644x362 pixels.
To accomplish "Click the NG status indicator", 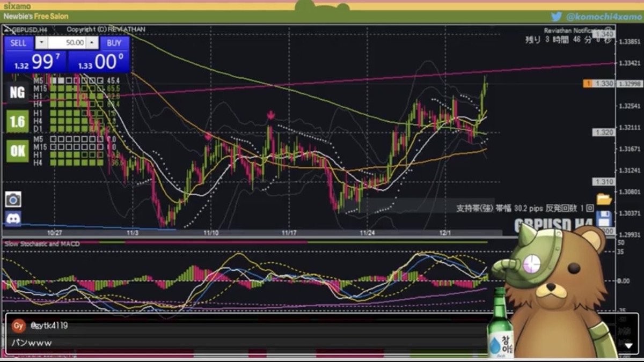I will point(17,92).
